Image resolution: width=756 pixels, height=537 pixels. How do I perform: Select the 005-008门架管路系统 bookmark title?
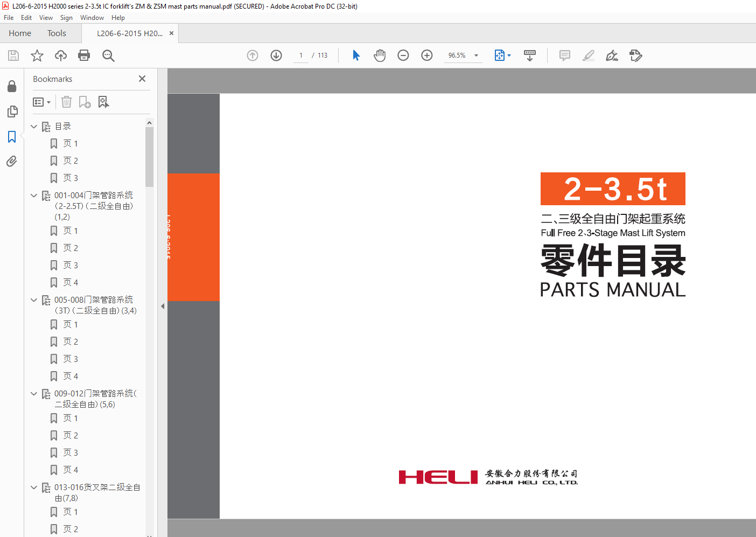[x=96, y=305]
